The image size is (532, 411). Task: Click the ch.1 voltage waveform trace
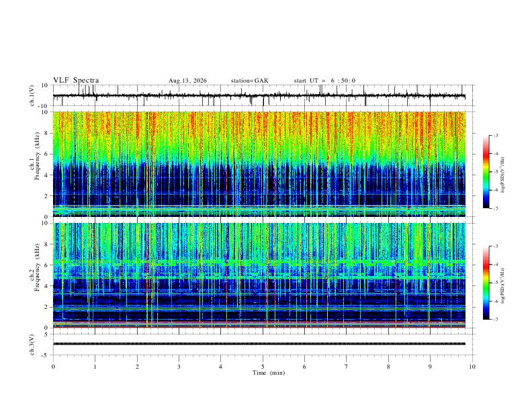point(259,96)
